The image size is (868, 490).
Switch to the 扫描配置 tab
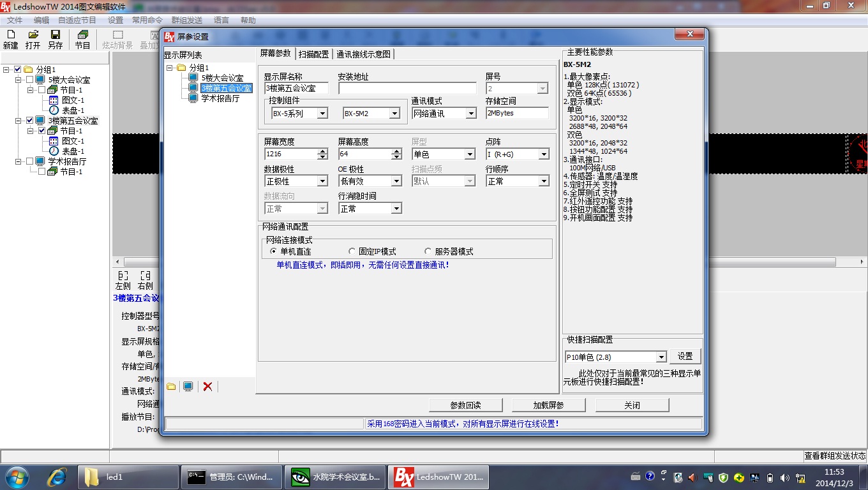click(313, 54)
